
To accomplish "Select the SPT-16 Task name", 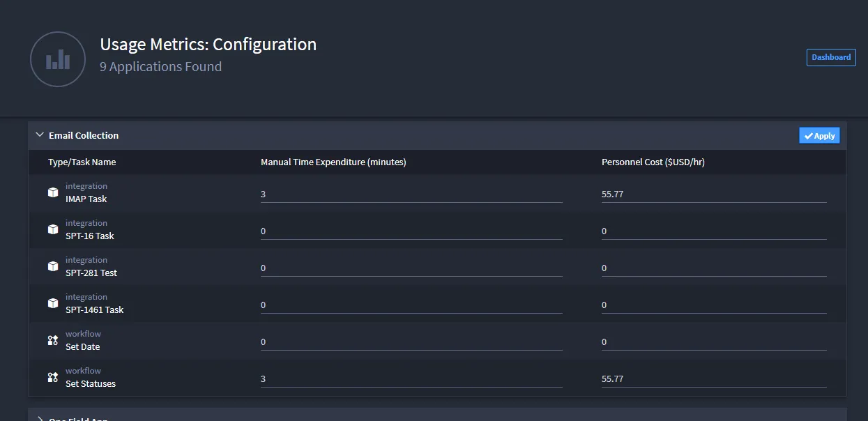I will click(x=90, y=236).
